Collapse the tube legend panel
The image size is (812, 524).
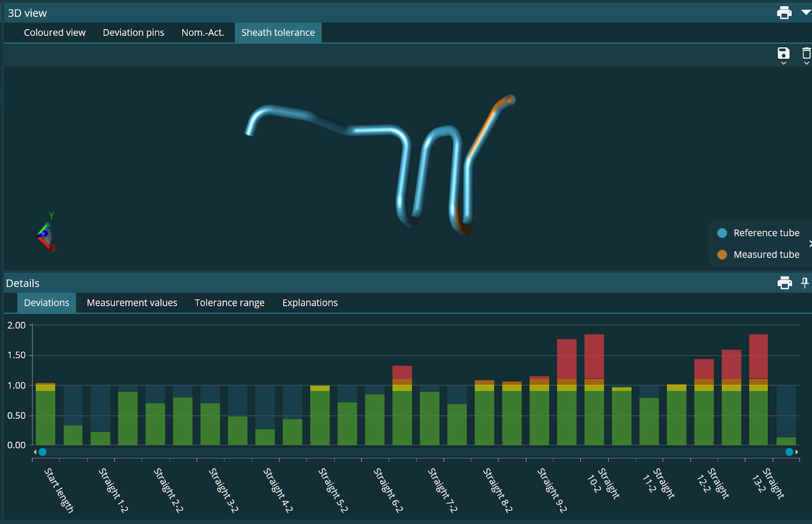(x=810, y=243)
